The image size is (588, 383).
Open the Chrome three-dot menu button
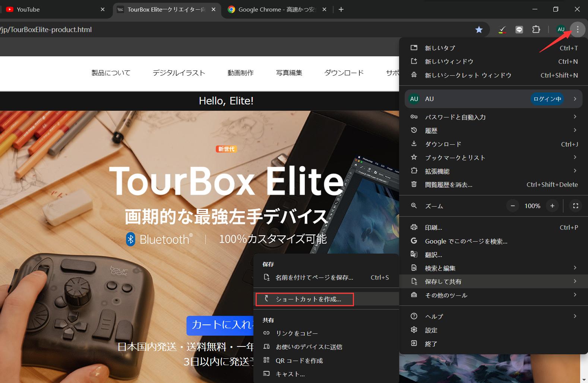point(578,29)
